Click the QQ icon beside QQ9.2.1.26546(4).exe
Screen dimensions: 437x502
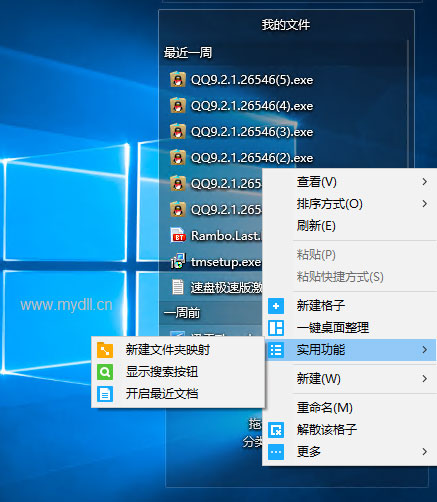point(178,105)
